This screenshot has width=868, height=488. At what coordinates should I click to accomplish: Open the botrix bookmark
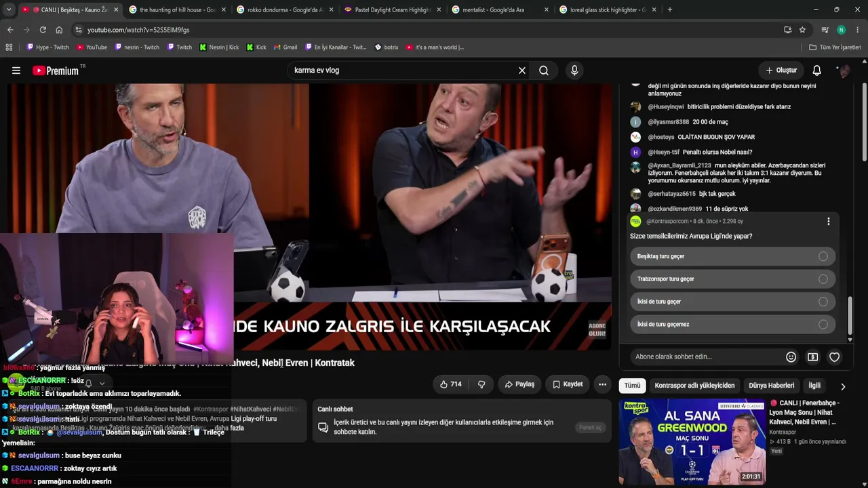387,47
